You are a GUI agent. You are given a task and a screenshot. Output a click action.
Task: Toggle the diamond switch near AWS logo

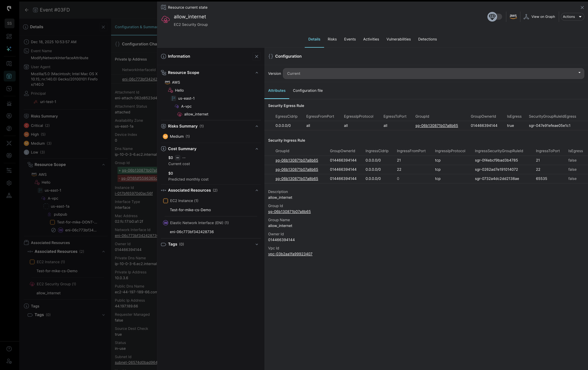[x=495, y=17]
